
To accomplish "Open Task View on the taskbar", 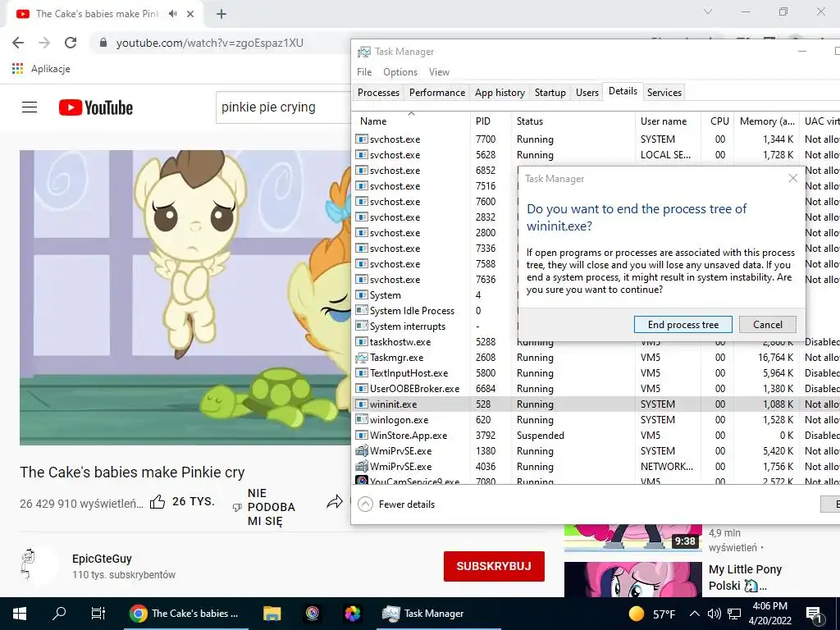I will coord(98,614).
